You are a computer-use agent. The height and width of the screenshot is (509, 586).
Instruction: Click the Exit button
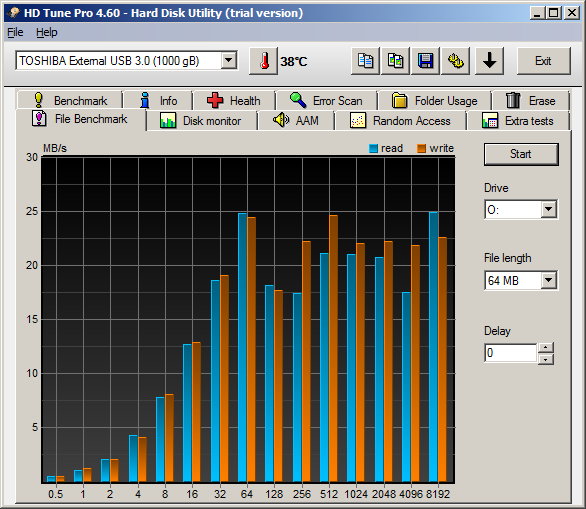(x=543, y=61)
